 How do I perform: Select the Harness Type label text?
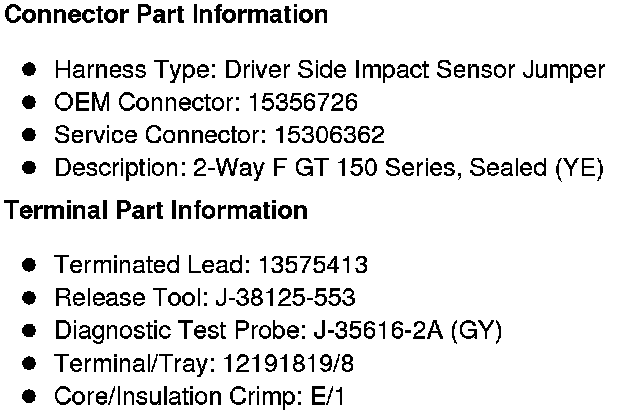coord(118,70)
